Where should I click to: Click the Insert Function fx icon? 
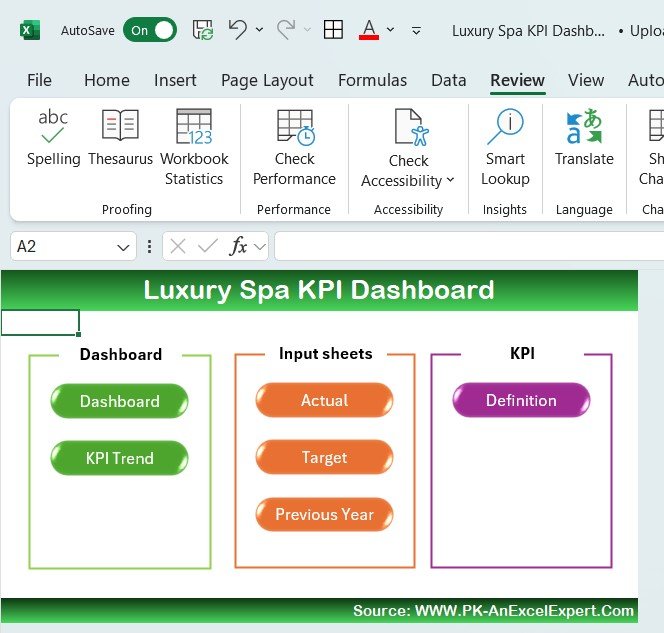pos(238,246)
